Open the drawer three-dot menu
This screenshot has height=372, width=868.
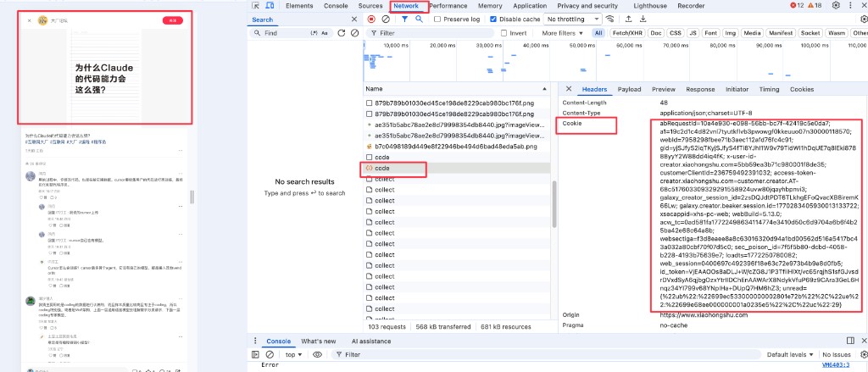(x=255, y=341)
